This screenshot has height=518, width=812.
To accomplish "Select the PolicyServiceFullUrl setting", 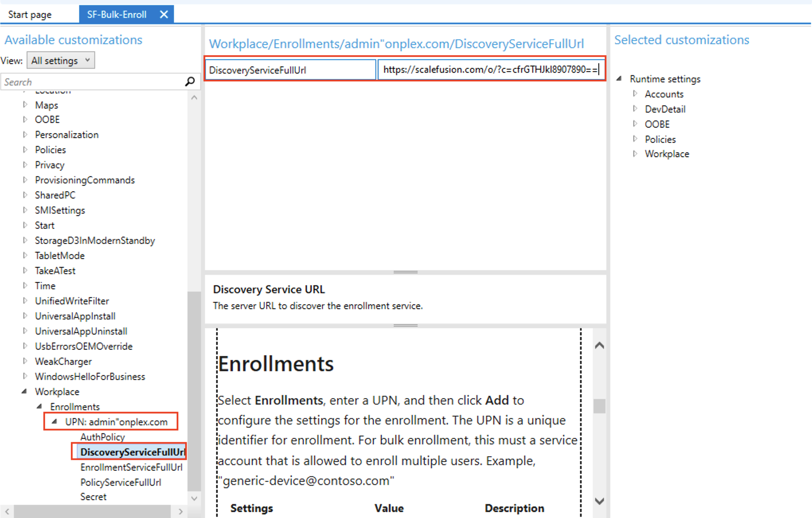I will pyautogui.click(x=121, y=482).
